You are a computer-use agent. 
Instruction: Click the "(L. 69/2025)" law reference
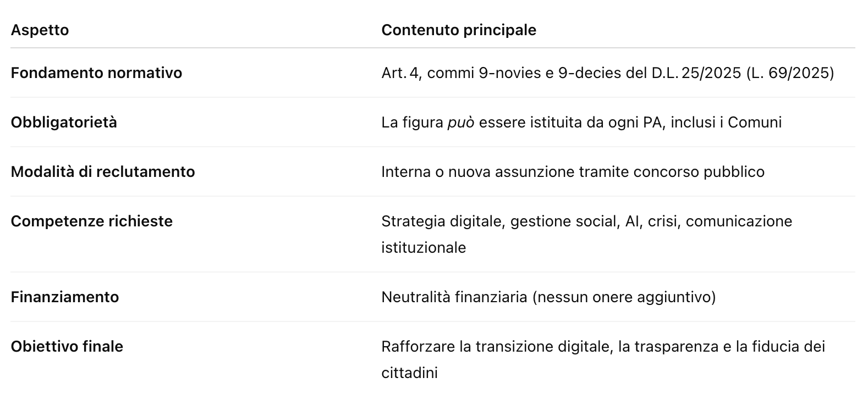tap(790, 73)
